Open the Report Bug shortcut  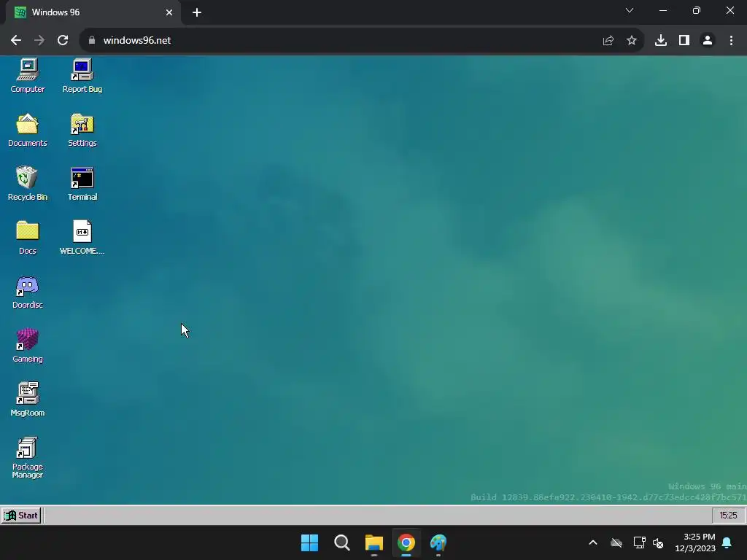coord(82,76)
